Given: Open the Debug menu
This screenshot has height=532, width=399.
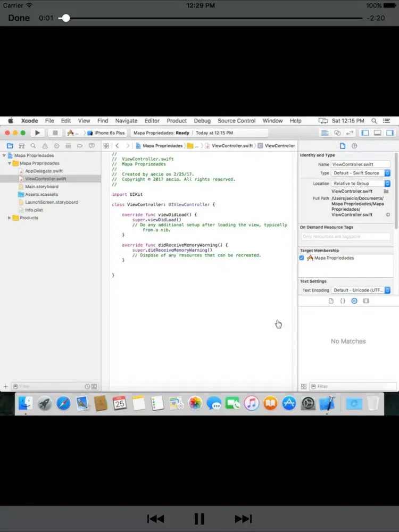Looking at the screenshot, I should click(x=202, y=120).
